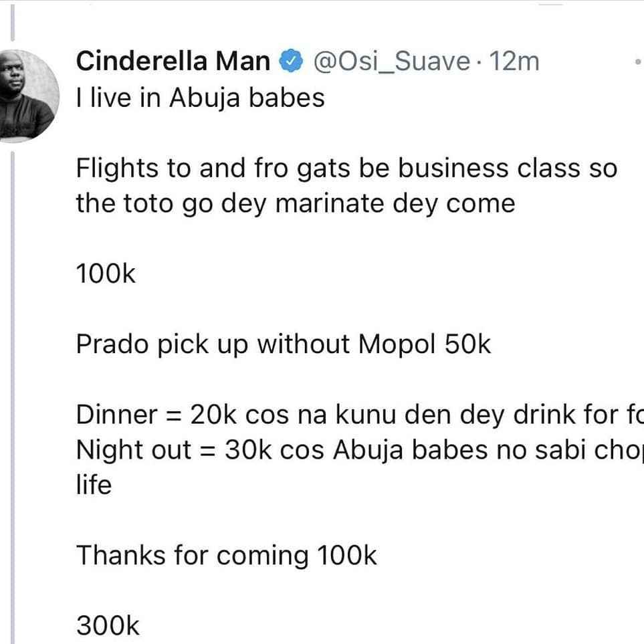The width and height of the screenshot is (644, 644).
Task: Visit the Cinderella Man display name
Action: pyautogui.click(x=173, y=61)
